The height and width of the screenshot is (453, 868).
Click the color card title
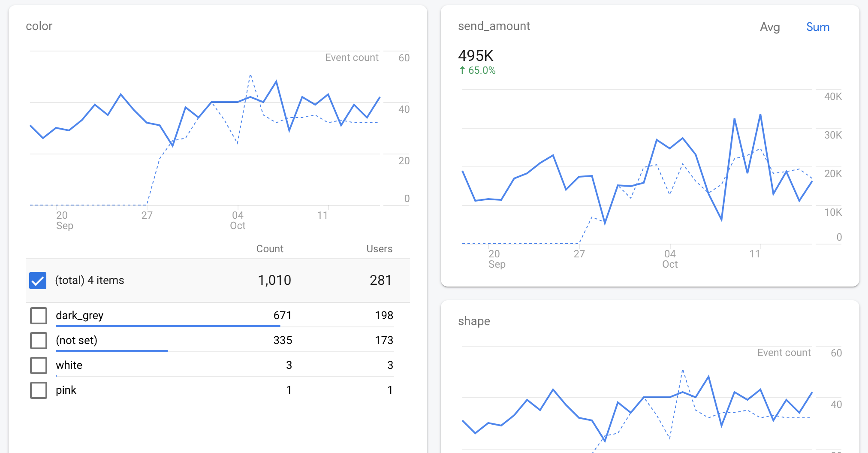tap(39, 26)
